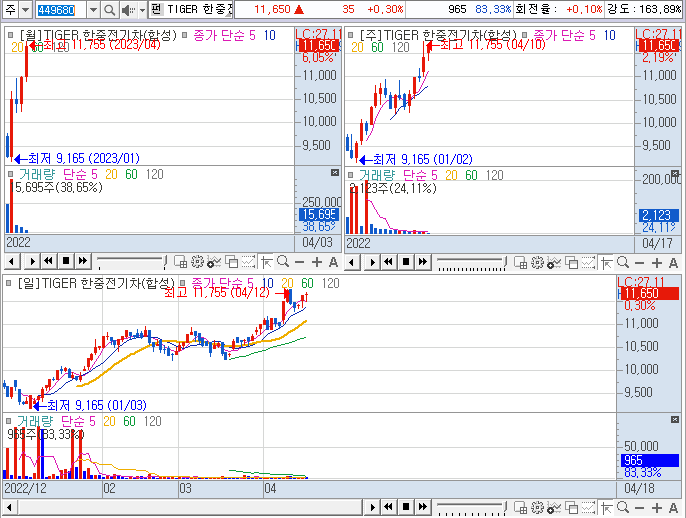Image resolution: width=686 pixels, height=518 pixels.
Task: Open weekly chart settings gear
Action: click(x=537, y=262)
